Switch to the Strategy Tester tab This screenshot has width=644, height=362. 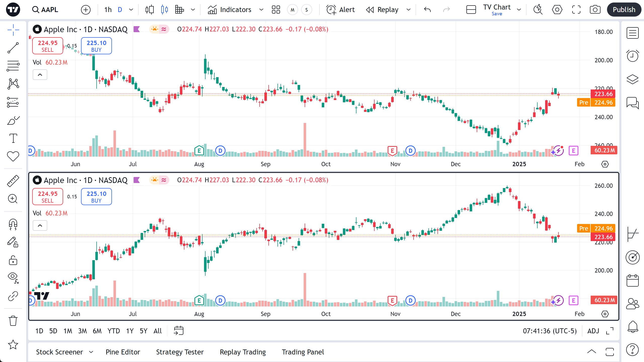click(180, 352)
